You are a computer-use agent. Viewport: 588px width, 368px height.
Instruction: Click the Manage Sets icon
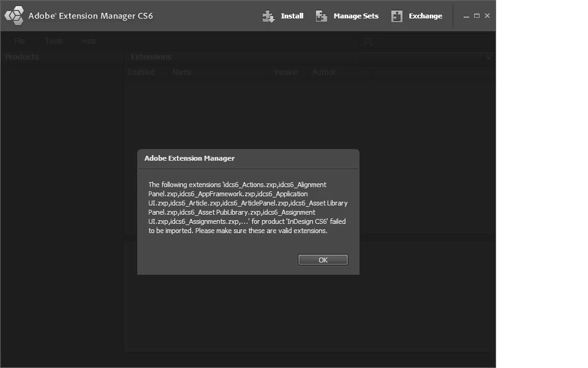click(x=322, y=16)
